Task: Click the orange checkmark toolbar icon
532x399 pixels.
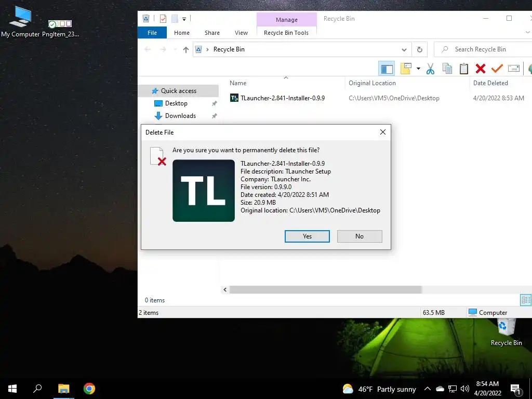Action: 497,69
